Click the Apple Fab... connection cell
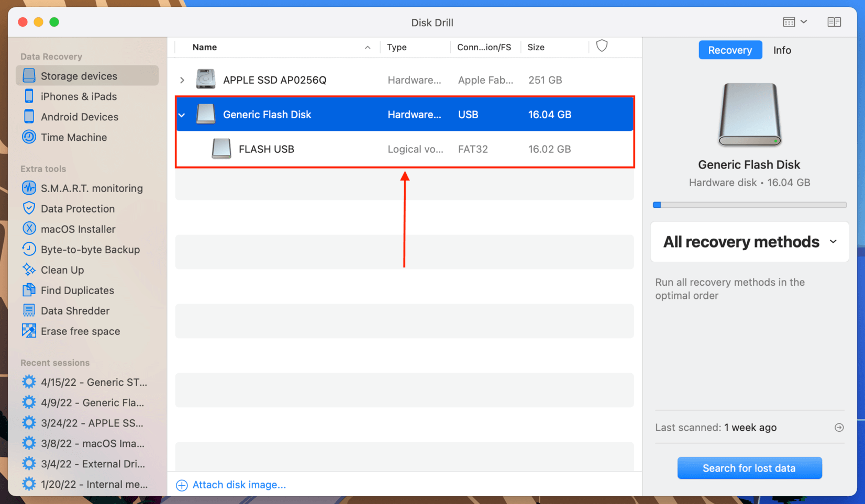Viewport: 865px width, 504px height. 485,80
